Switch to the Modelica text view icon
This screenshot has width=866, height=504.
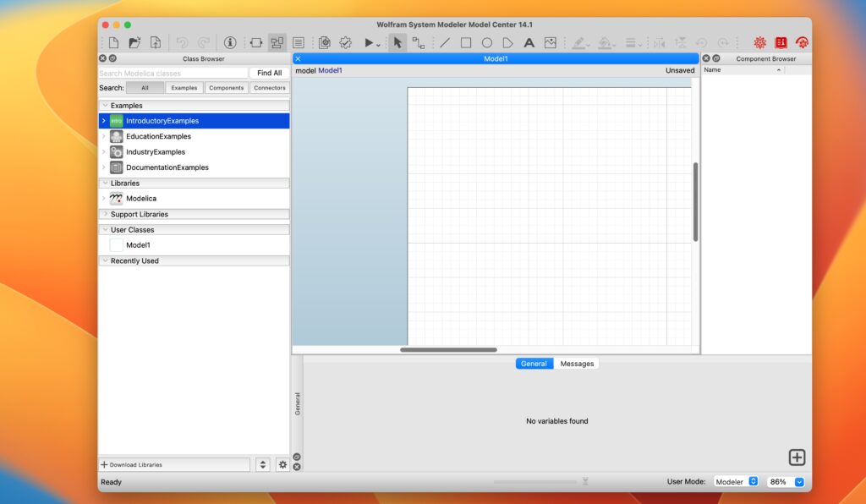click(x=299, y=41)
